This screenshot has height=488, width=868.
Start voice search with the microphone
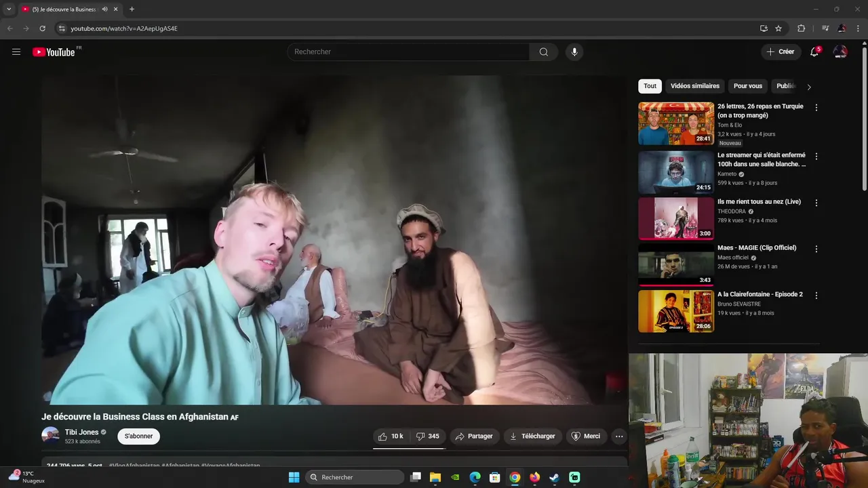pyautogui.click(x=574, y=52)
